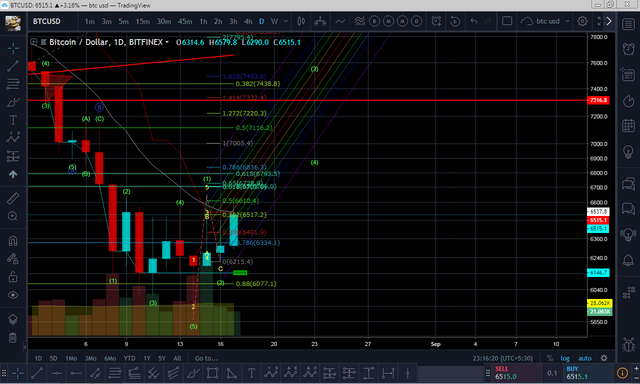
Task: Toggle magnet mode in left sidebar
Action: 13,241
